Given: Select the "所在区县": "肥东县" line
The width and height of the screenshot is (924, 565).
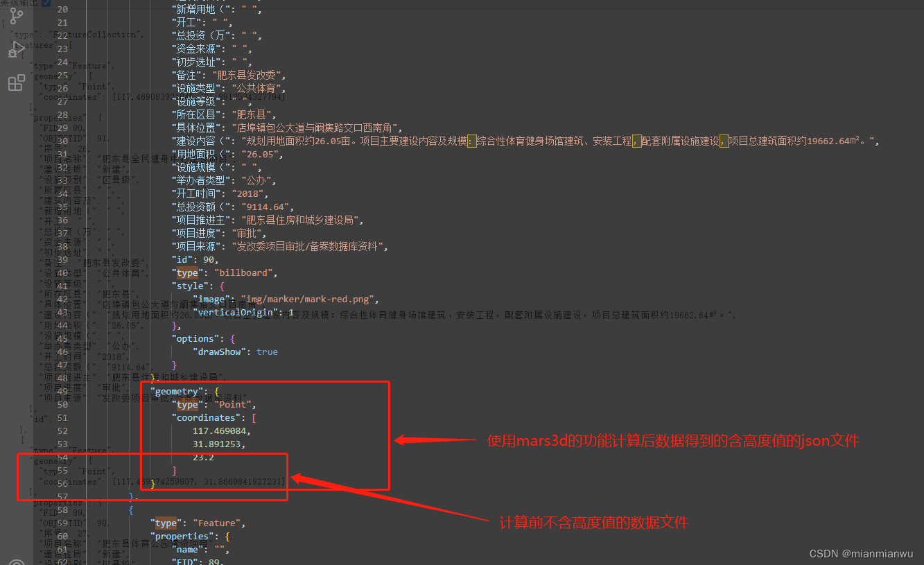Looking at the screenshot, I should pyautogui.click(x=224, y=114).
